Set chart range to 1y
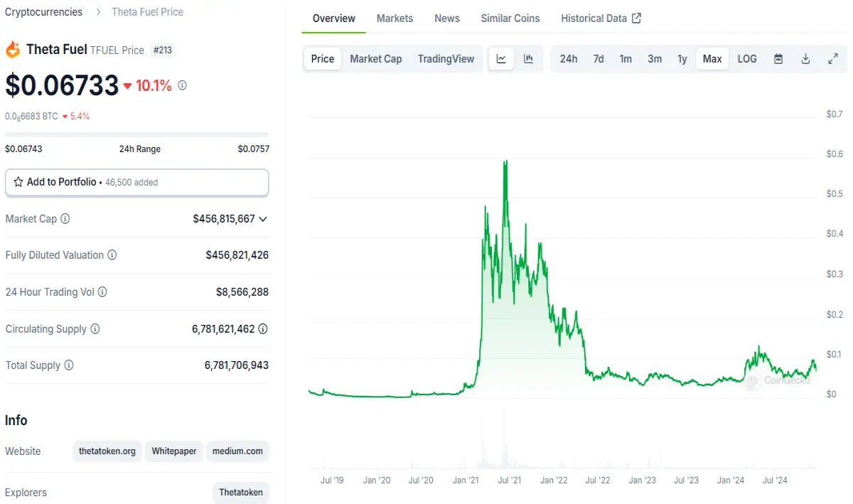Image resolution: width=853 pixels, height=504 pixels. [x=682, y=59]
